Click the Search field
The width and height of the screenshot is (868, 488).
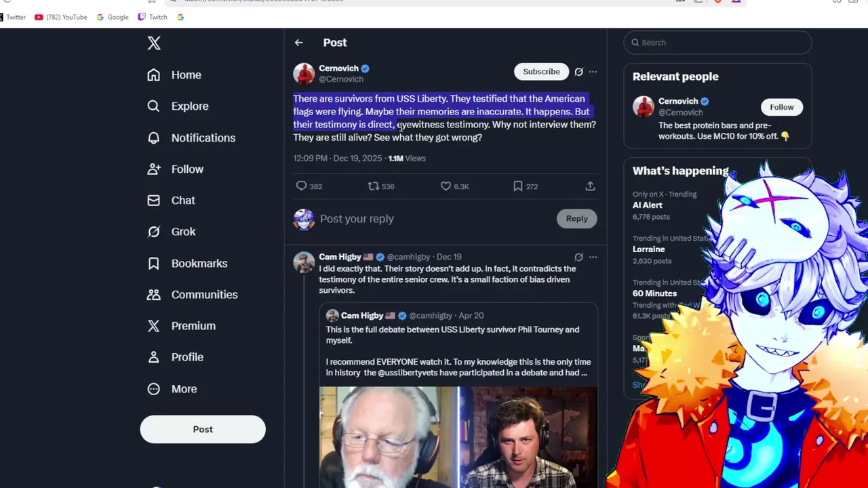coord(717,42)
